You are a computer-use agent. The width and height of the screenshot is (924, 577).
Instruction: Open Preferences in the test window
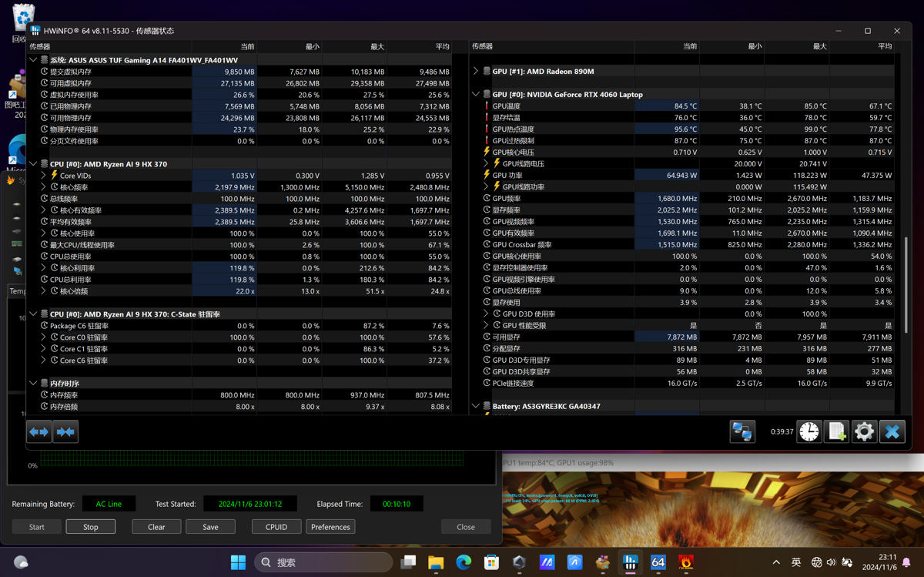(330, 527)
